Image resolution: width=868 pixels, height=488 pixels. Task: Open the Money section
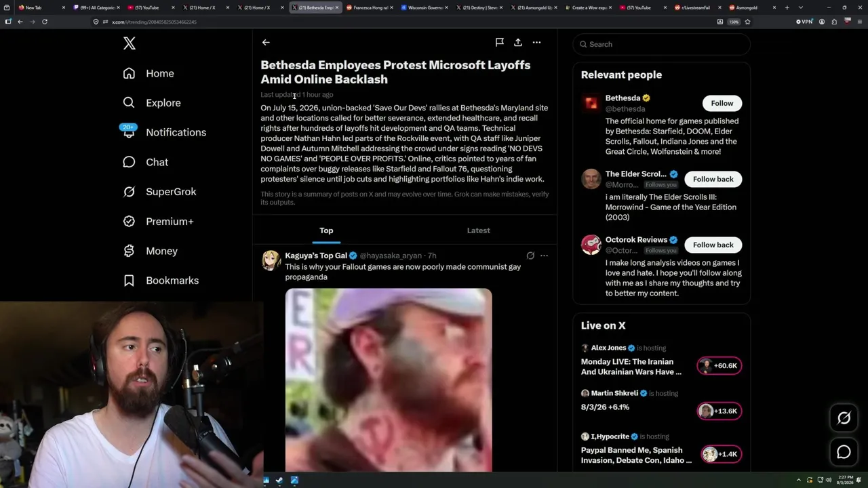coord(150,251)
